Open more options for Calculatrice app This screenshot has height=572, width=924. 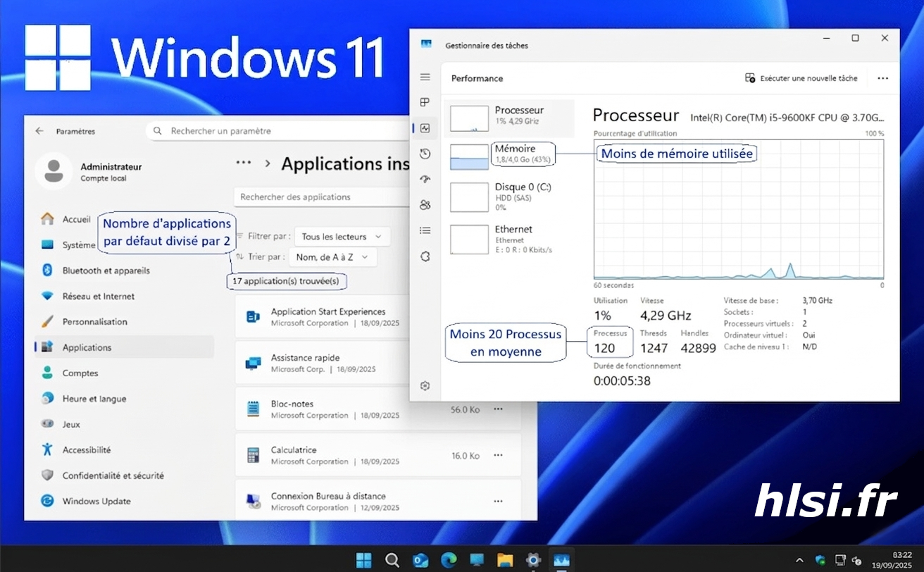[498, 456]
